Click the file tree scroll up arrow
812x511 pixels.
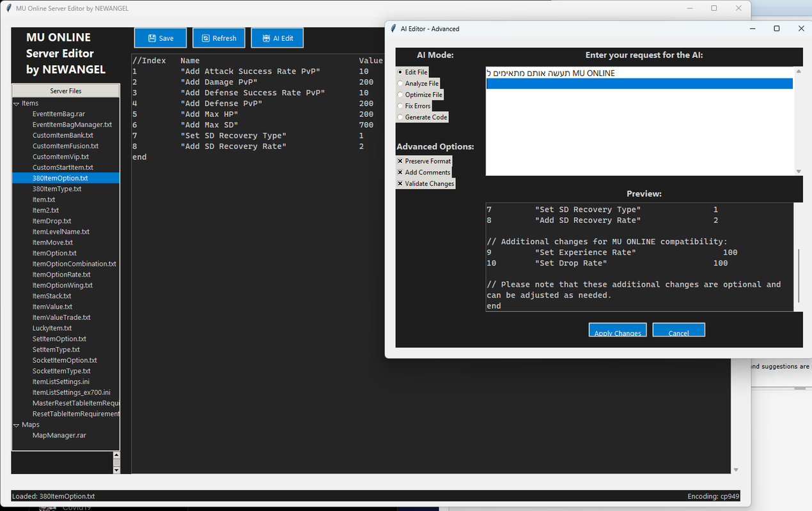click(116, 455)
